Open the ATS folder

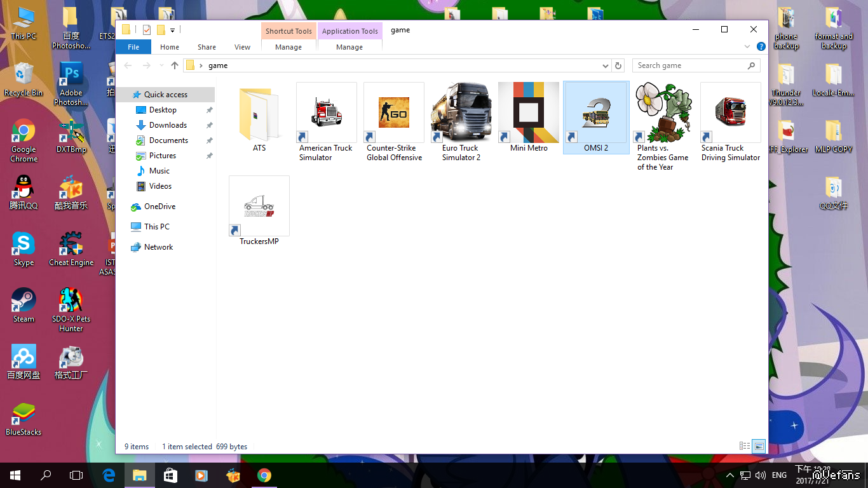click(259, 114)
